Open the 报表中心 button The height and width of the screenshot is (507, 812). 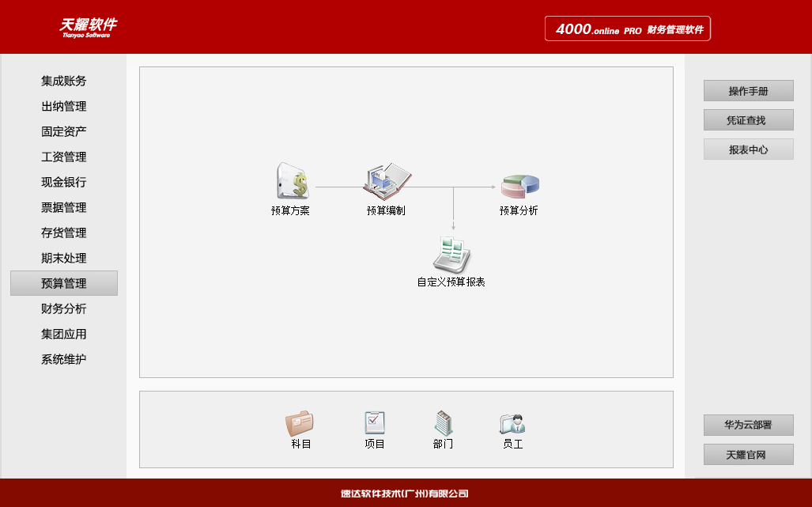click(748, 149)
